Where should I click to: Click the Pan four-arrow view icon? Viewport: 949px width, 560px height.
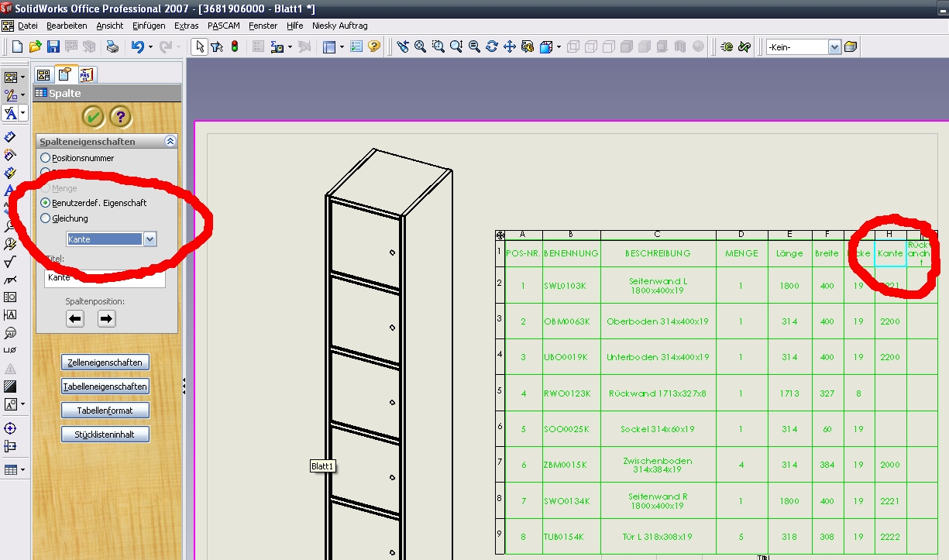(510, 46)
